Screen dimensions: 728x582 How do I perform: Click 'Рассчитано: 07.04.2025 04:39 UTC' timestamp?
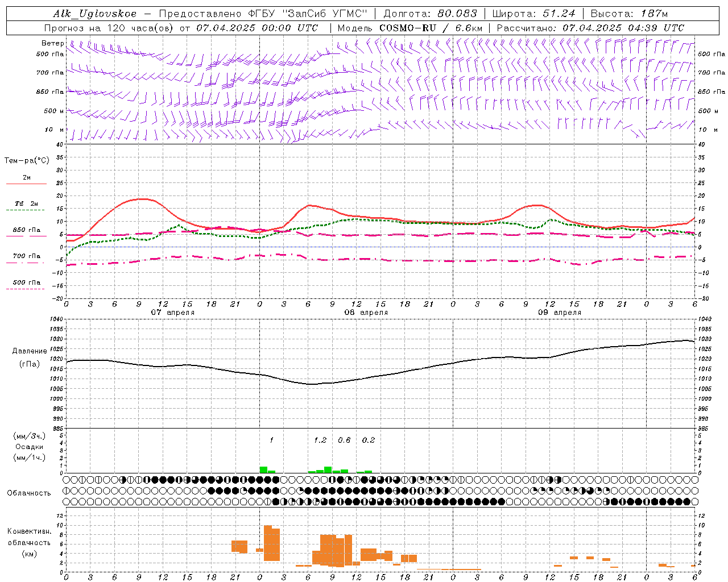click(590, 28)
